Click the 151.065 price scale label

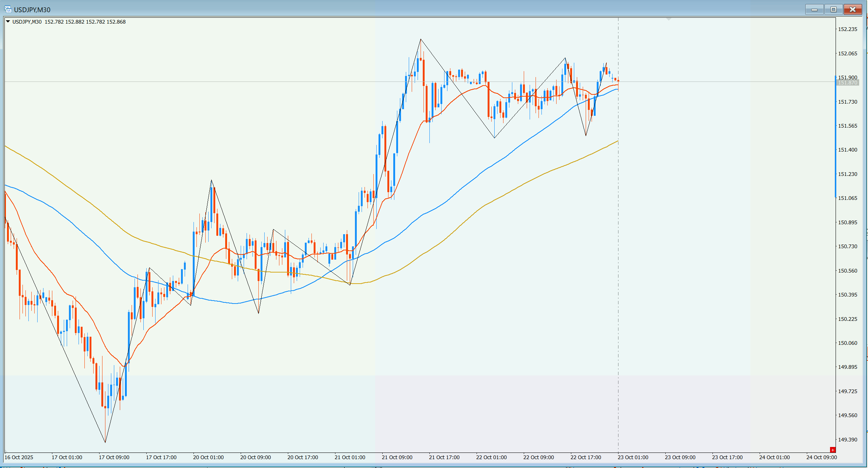848,198
